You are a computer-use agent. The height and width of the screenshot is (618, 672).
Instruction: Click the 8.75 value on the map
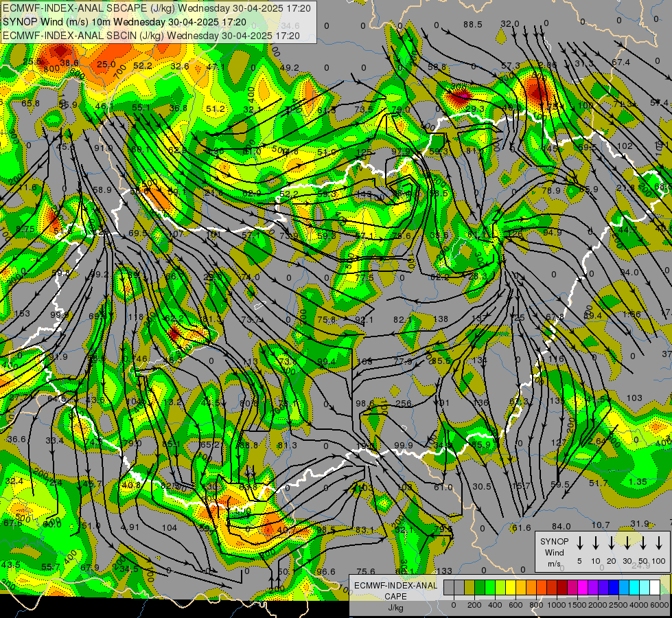[x=25, y=229]
